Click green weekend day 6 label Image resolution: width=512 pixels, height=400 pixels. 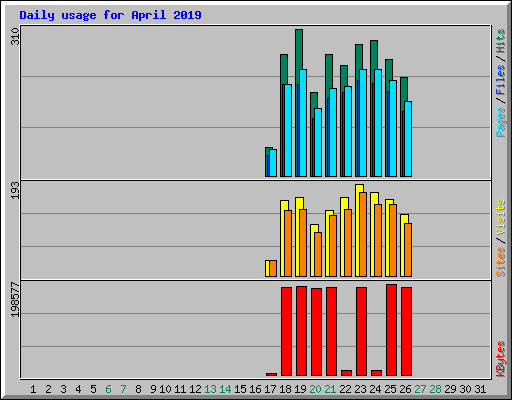point(108,389)
